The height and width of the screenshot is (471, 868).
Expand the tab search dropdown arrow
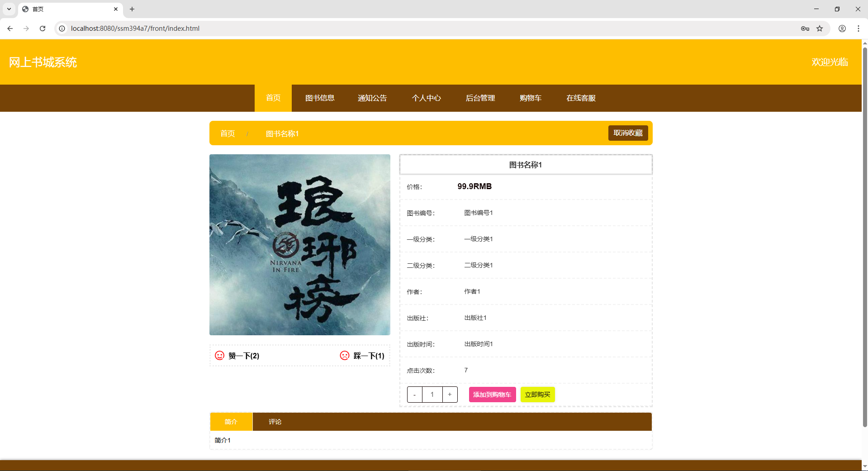pos(9,9)
